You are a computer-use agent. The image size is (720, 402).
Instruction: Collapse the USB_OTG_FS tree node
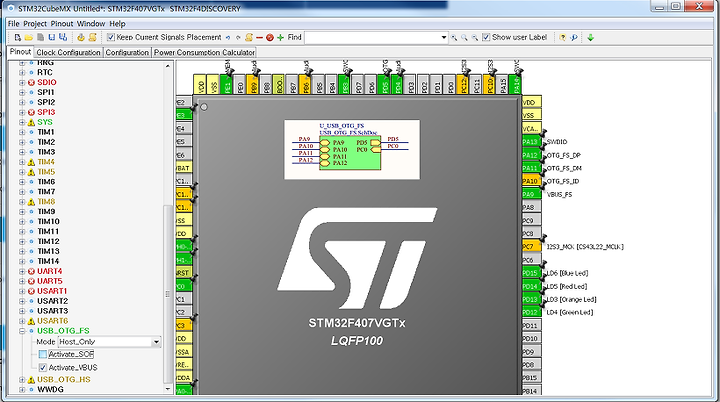click(22, 331)
